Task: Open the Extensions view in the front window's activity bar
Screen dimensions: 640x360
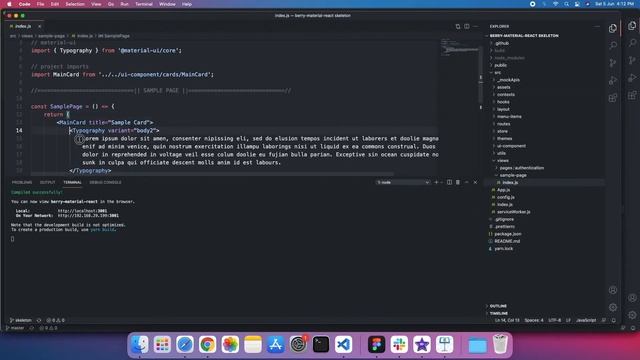Action: 613,98
